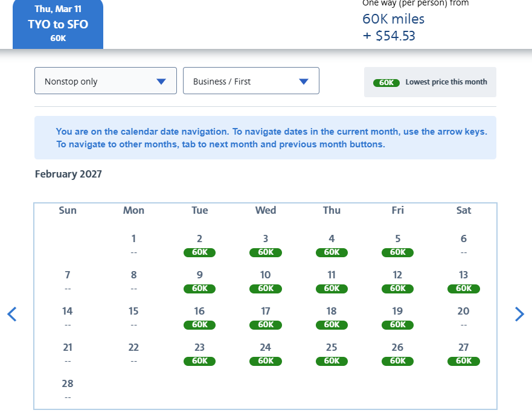Image resolution: width=532 pixels, height=413 pixels.
Task: Select February 9 at 60K
Action: coord(199,281)
